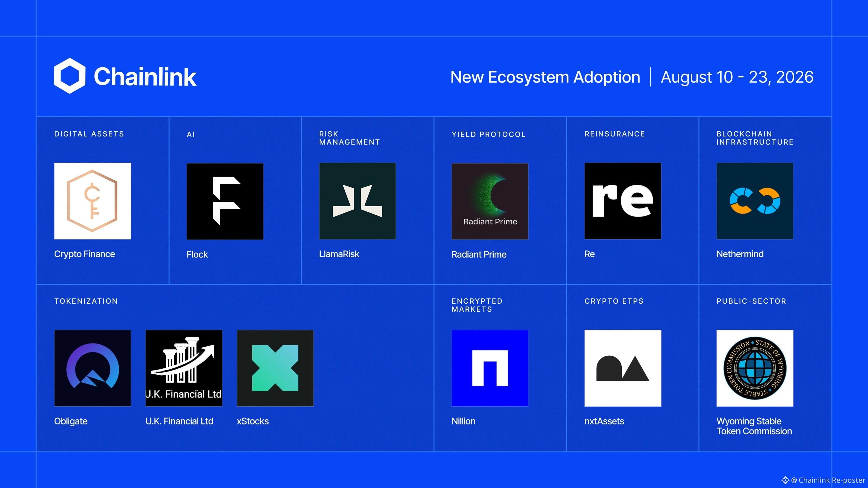Click the nxtAssets name caption

point(605,421)
